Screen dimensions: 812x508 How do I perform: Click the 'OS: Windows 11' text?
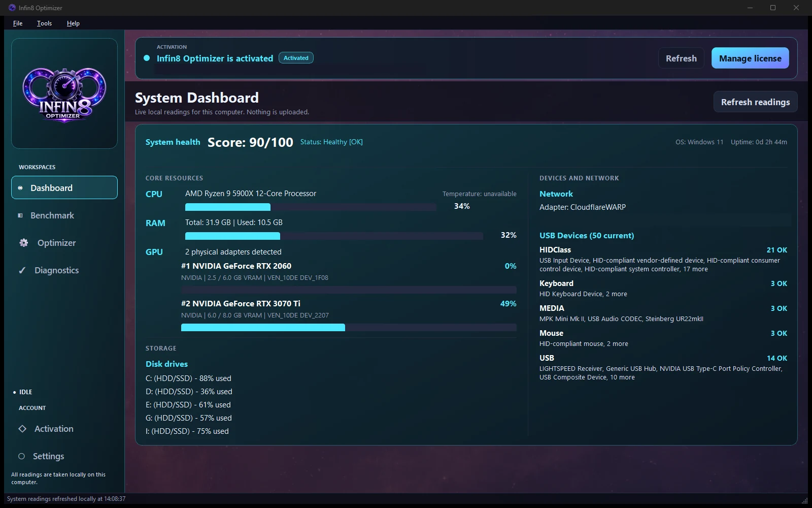click(x=699, y=142)
